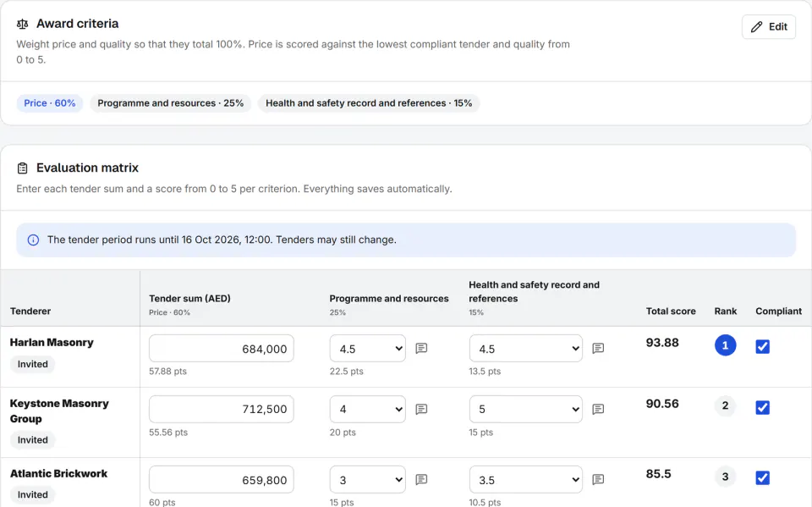Click total score 90.56

(661, 404)
